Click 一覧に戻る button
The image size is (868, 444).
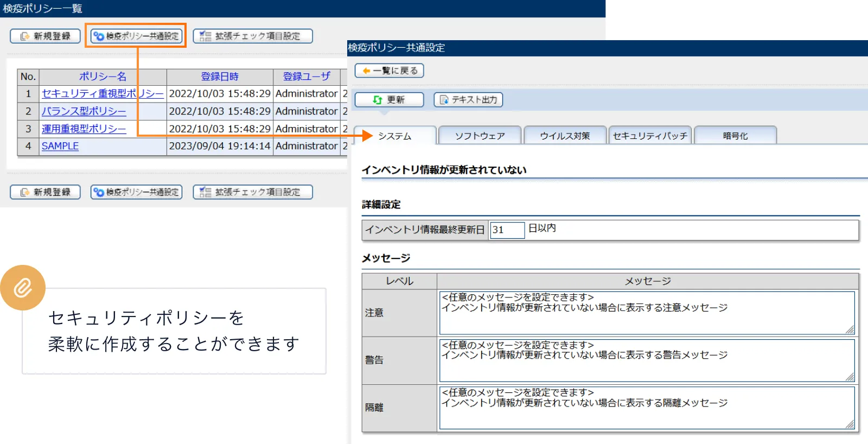[389, 71]
